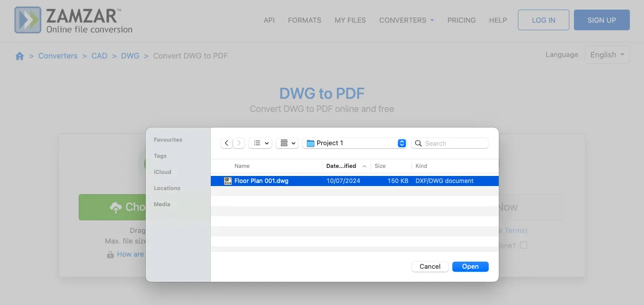
Task: Click the DWG file icon of Floor Plan 001
Action: pyautogui.click(x=228, y=181)
